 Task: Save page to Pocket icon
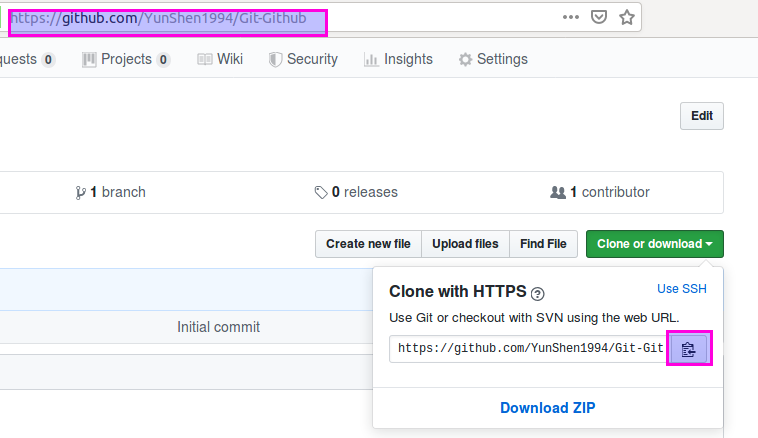tap(598, 17)
